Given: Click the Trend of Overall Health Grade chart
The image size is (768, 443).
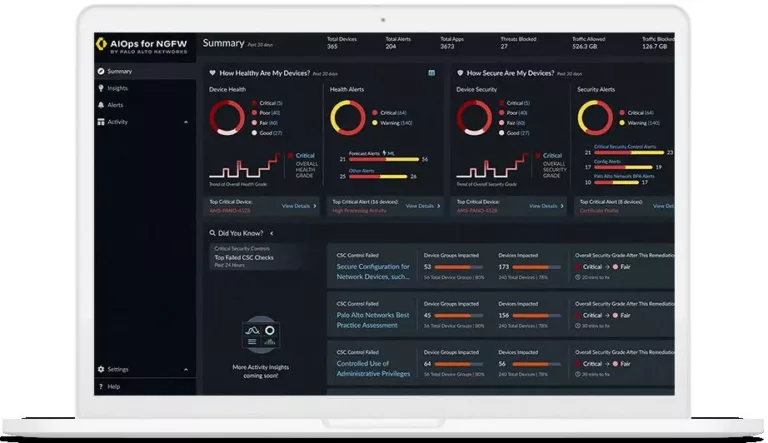Looking at the screenshot, I should 244,166.
